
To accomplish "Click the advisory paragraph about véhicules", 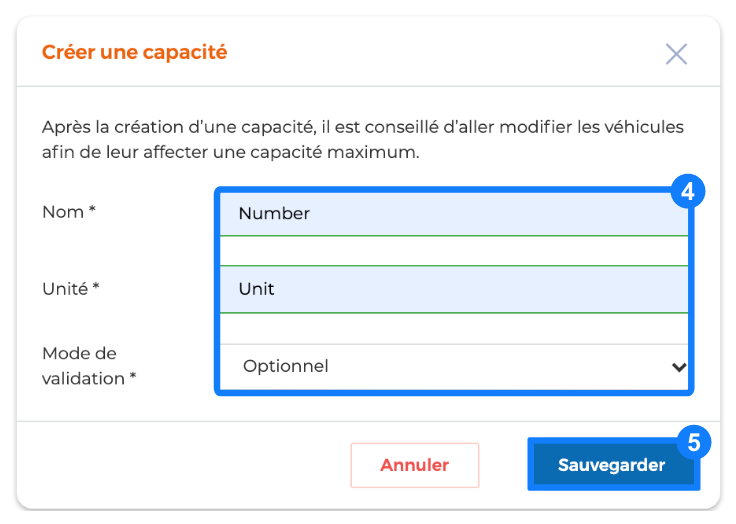I will click(363, 139).
